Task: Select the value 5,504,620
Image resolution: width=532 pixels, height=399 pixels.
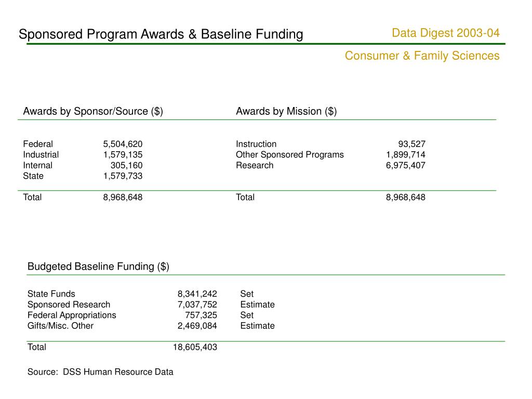Action: pyautogui.click(x=123, y=144)
